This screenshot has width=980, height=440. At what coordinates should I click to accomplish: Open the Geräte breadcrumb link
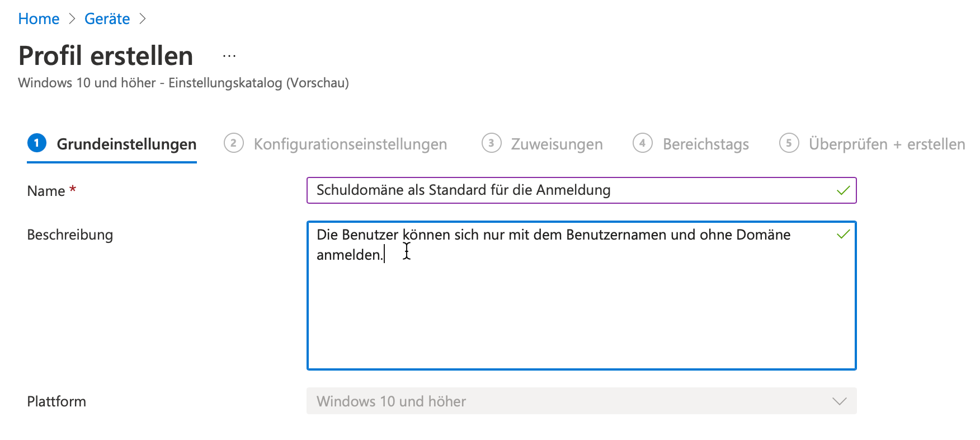click(106, 18)
